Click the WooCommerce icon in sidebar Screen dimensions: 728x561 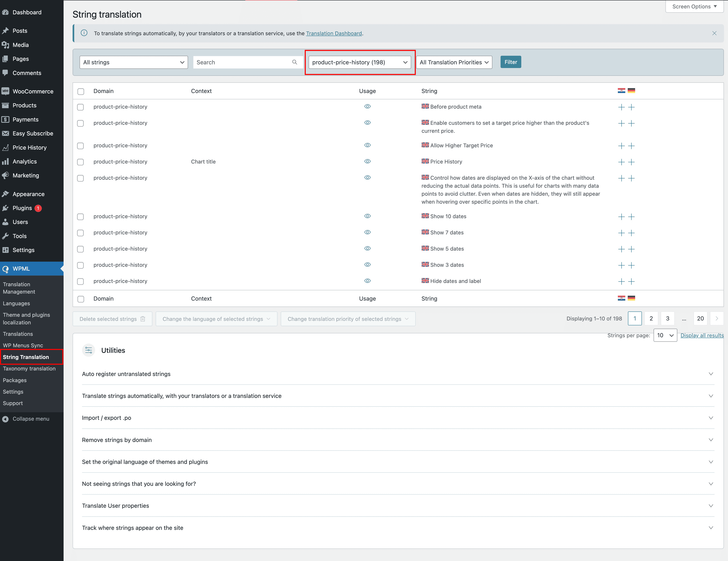pos(5,91)
